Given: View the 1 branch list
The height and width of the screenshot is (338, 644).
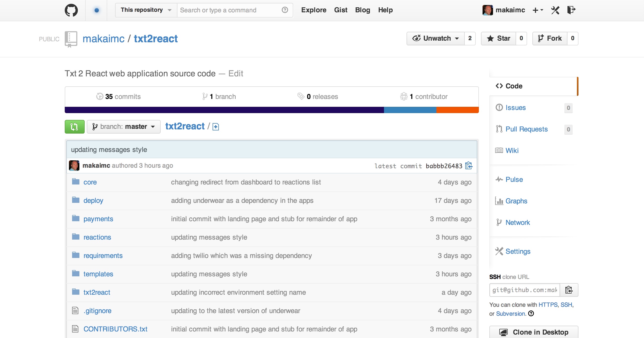Looking at the screenshot, I should [219, 97].
